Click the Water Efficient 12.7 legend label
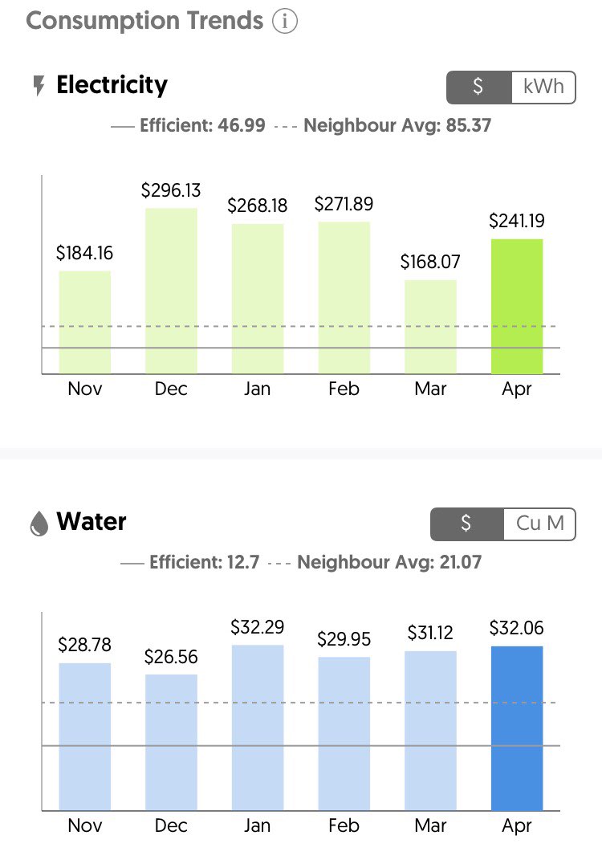 [x=204, y=562]
